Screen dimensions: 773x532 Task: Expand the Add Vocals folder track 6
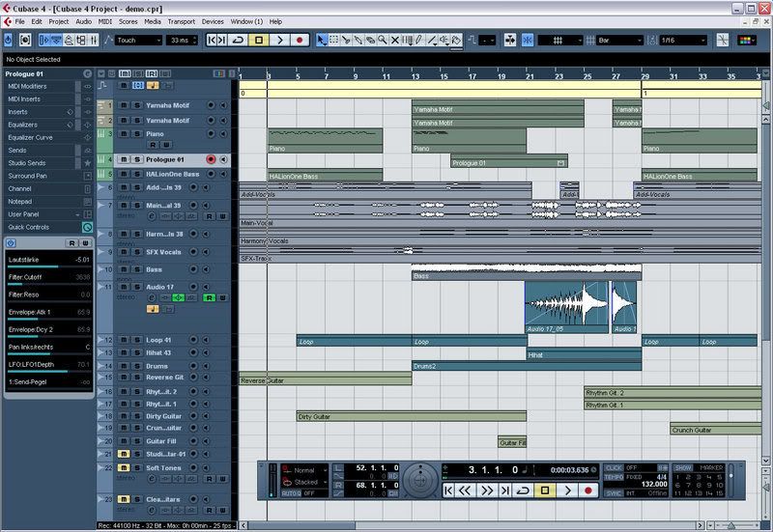point(101,187)
